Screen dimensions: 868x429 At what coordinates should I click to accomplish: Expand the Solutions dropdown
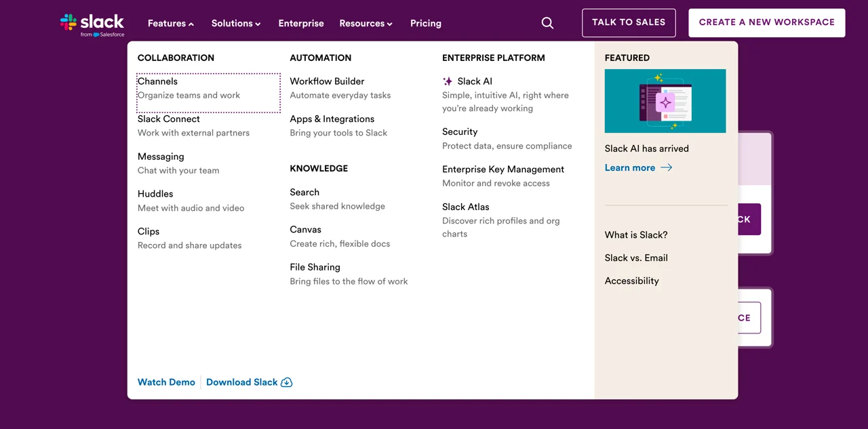(236, 23)
